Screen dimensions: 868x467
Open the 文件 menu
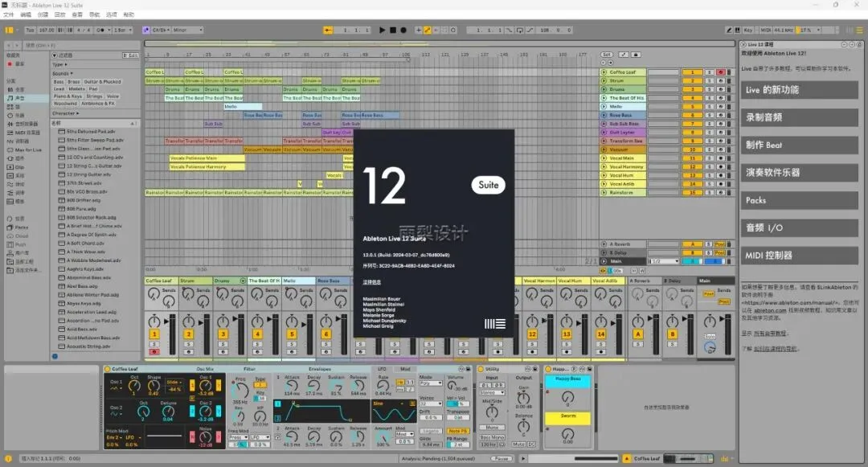point(9,14)
